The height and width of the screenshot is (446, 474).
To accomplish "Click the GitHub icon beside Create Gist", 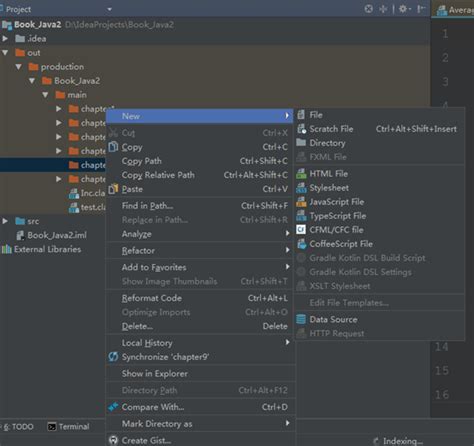I will (x=113, y=440).
